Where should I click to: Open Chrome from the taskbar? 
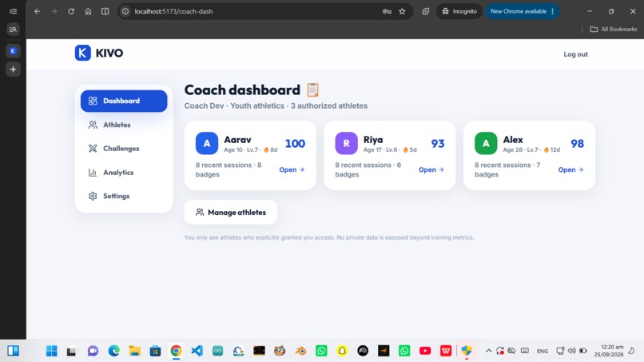coord(176,351)
